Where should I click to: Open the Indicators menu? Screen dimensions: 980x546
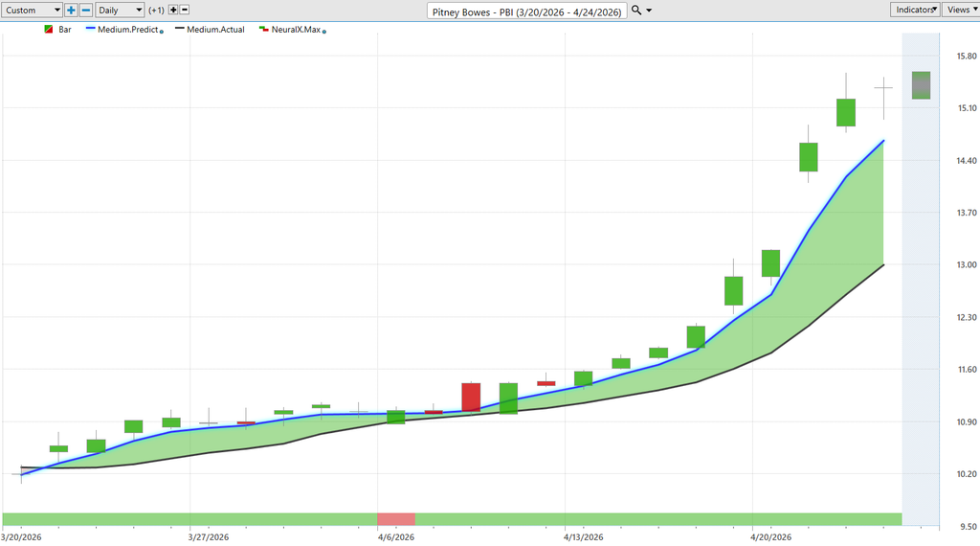[x=913, y=10]
